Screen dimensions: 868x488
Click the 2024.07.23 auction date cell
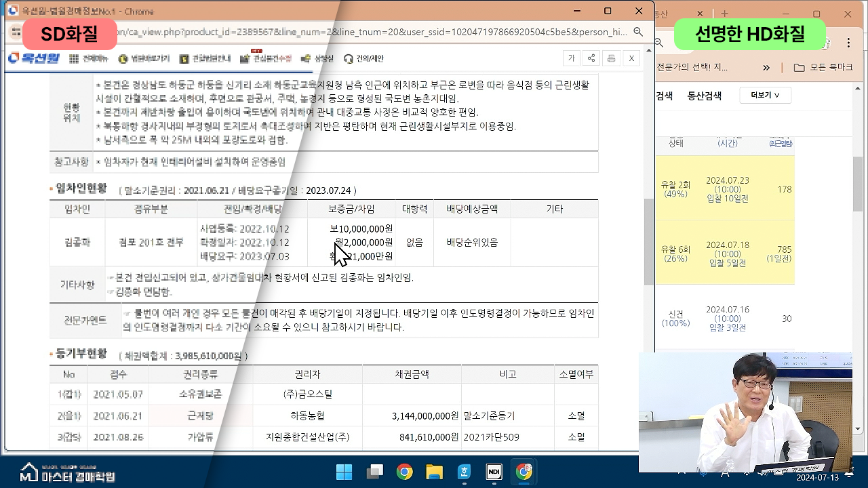click(x=728, y=189)
